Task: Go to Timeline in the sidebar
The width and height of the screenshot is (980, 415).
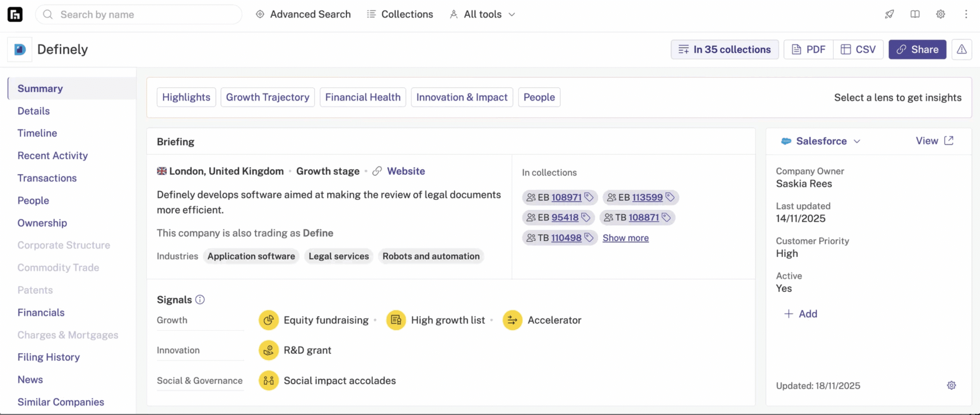Action: click(x=37, y=133)
